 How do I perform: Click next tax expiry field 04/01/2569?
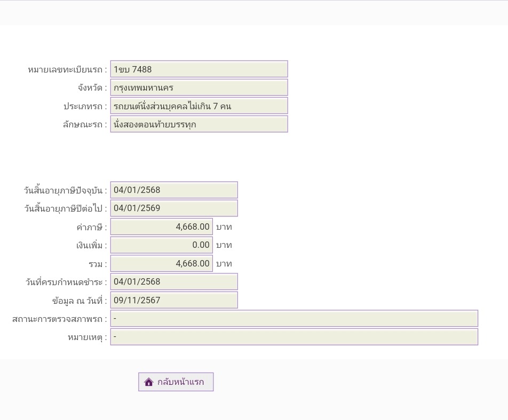[x=174, y=208]
